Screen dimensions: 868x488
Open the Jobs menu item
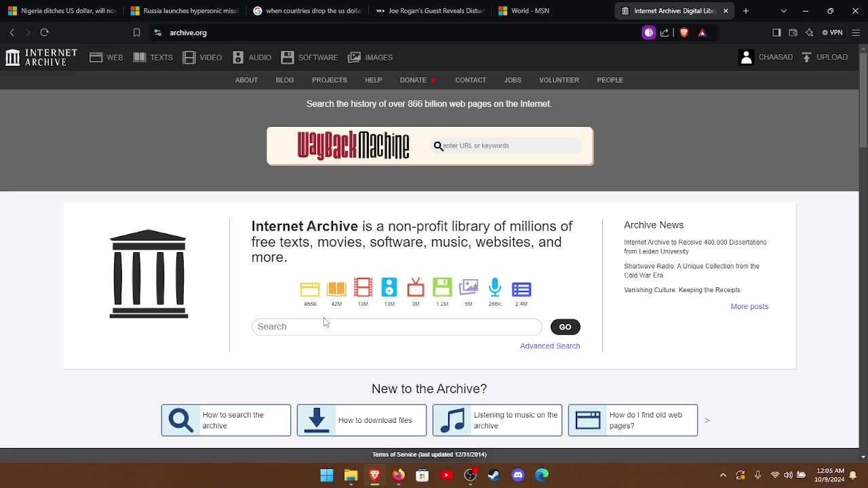coord(513,80)
